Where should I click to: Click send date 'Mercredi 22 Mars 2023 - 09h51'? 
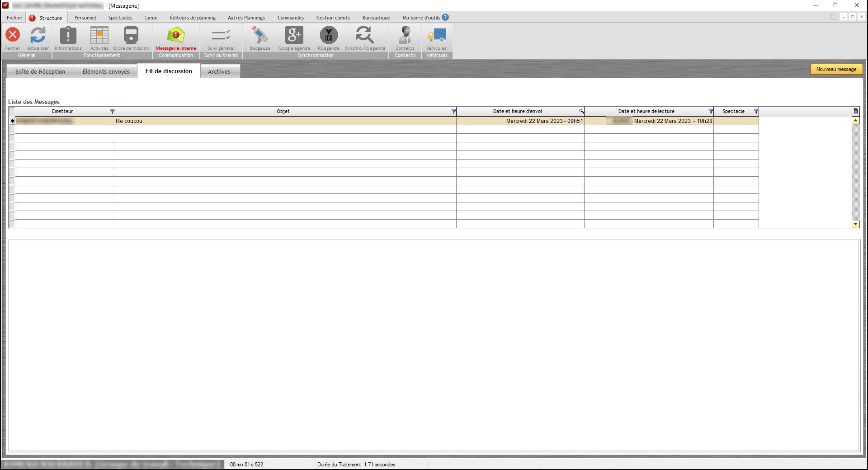click(x=544, y=121)
